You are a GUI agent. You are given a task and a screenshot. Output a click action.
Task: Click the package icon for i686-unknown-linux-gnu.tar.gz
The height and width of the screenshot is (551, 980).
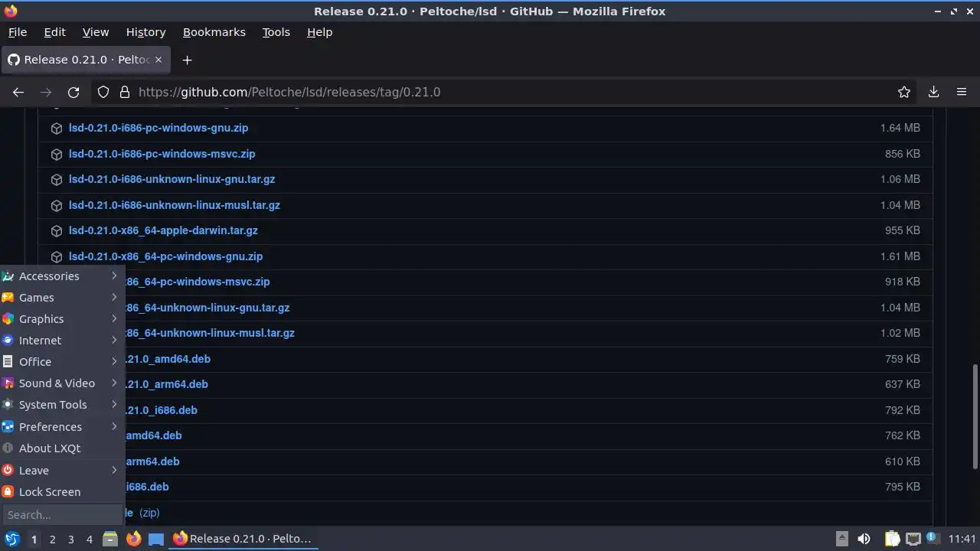tap(56, 180)
